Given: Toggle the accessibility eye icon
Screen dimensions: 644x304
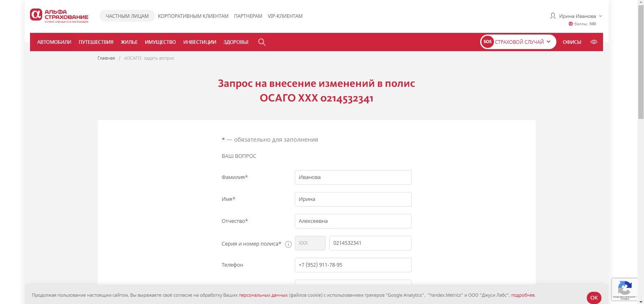Looking at the screenshot, I should (594, 42).
